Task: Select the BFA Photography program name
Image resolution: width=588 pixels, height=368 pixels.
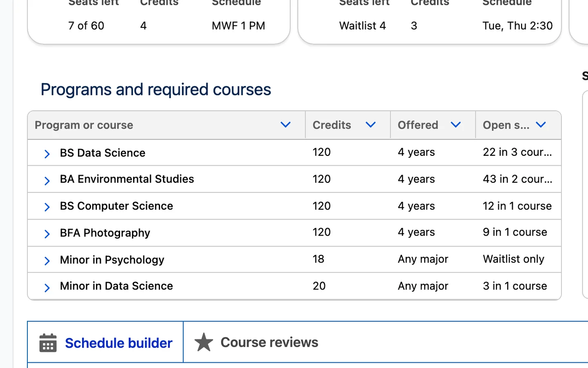Action: point(105,233)
